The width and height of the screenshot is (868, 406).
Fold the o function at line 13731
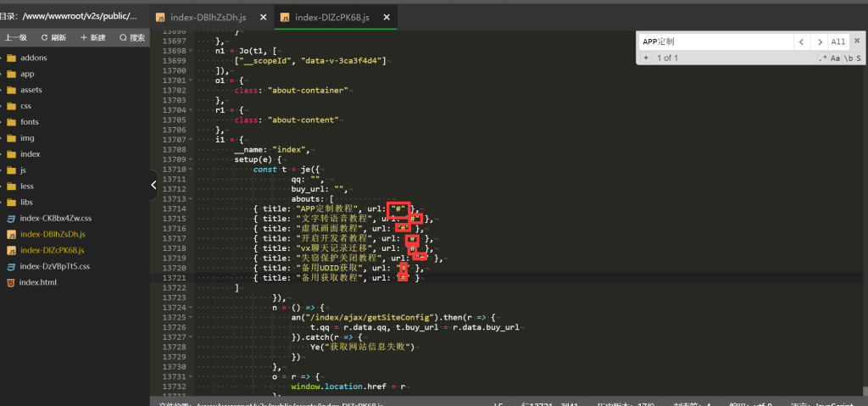click(x=191, y=376)
